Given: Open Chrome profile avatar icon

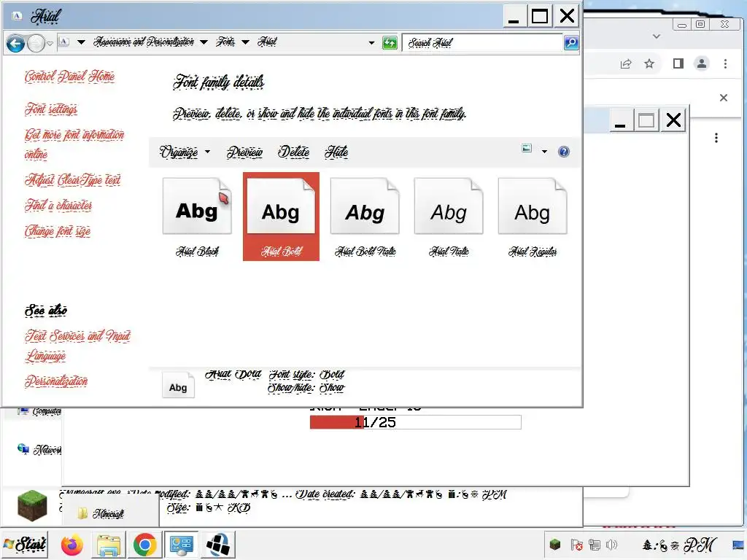Looking at the screenshot, I should click(x=701, y=63).
